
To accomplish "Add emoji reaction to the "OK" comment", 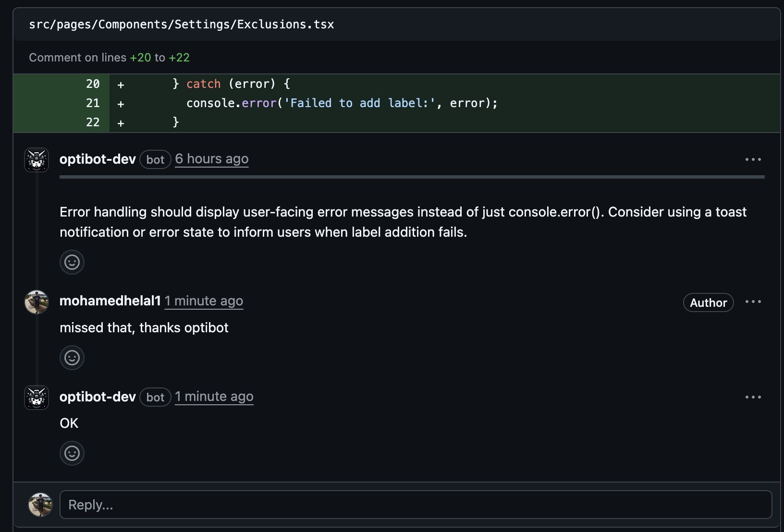I will [72, 453].
